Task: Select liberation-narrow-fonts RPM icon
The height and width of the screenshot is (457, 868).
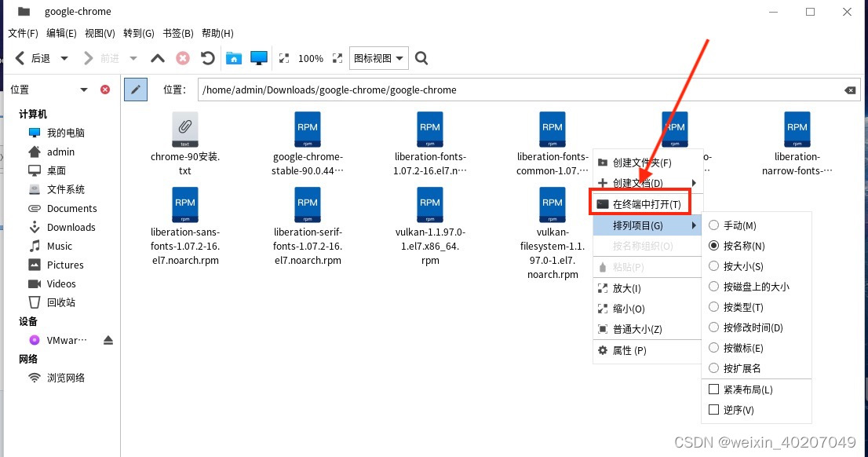Action: pos(797,129)
